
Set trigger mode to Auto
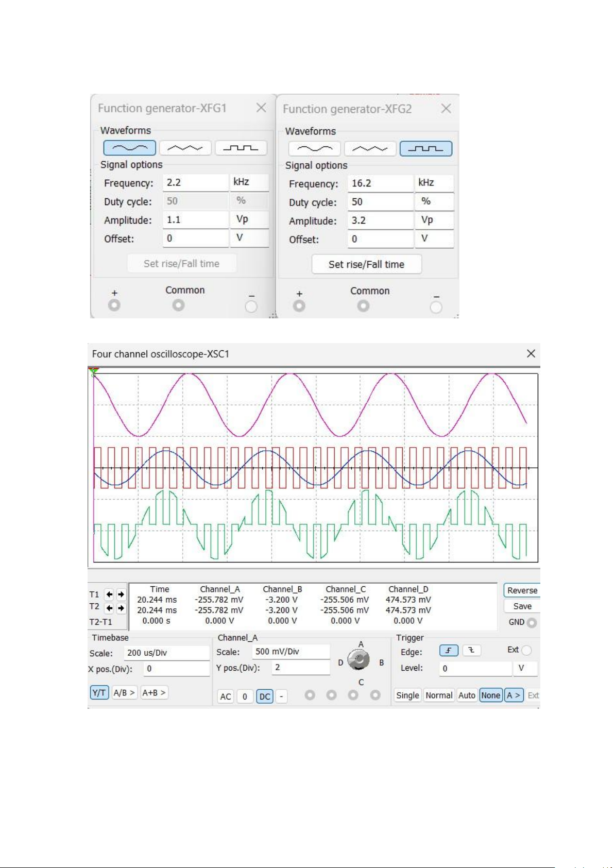[x=467, y=695]
